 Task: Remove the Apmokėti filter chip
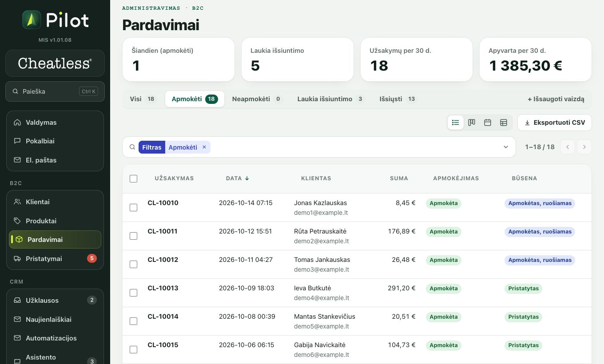point(204,147)
